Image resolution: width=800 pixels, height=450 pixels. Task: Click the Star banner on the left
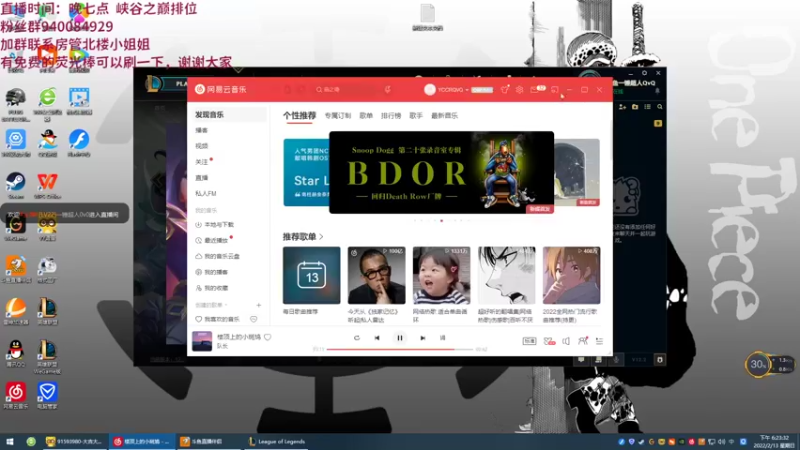(306, 172)
